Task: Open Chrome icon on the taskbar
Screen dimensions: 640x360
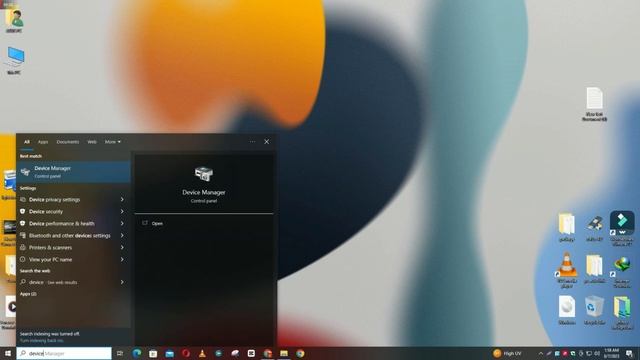Action: tap(300, 353)
